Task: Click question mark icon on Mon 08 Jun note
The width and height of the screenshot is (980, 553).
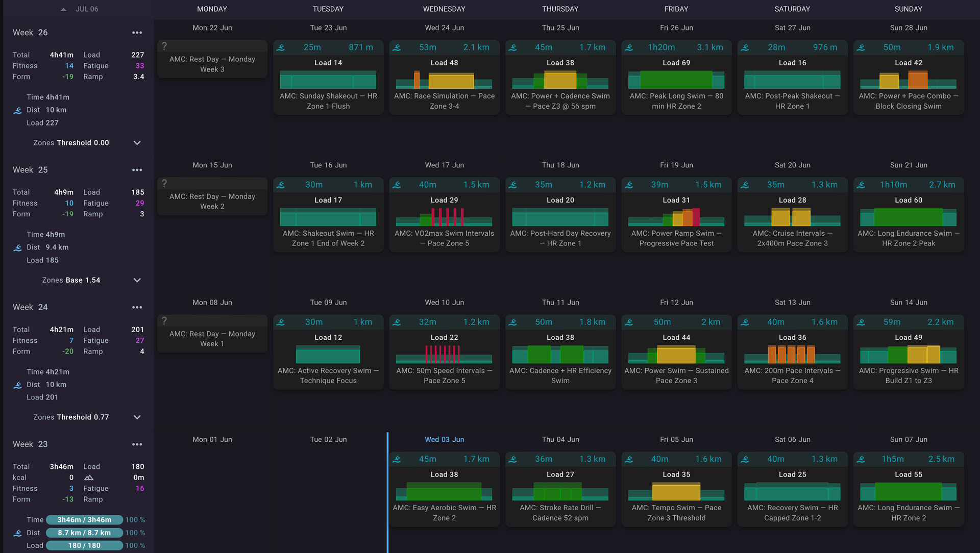Action: [x=164, y=321]
